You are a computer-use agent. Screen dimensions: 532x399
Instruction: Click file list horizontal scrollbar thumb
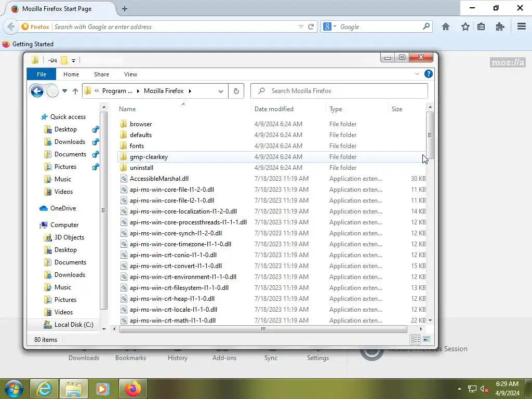[263, 329]
